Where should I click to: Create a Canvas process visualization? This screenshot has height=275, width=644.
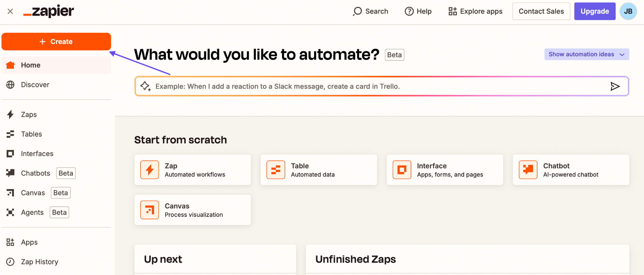[x=192, y=210]
